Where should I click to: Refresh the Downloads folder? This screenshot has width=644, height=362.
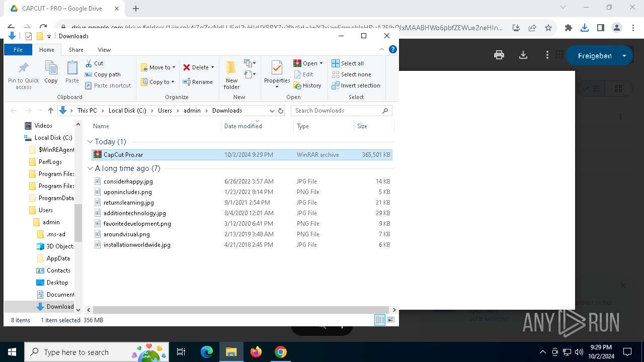point(281,111)
